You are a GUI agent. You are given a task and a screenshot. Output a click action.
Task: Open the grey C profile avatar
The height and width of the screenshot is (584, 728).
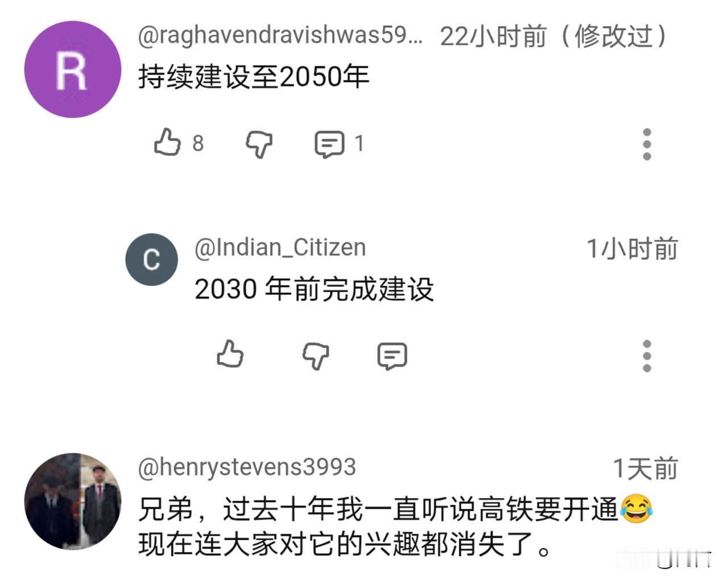151,260
